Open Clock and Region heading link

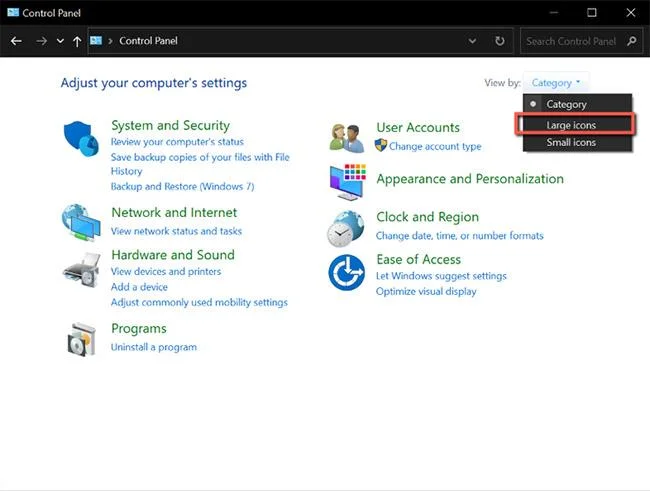tap(427, 217)
